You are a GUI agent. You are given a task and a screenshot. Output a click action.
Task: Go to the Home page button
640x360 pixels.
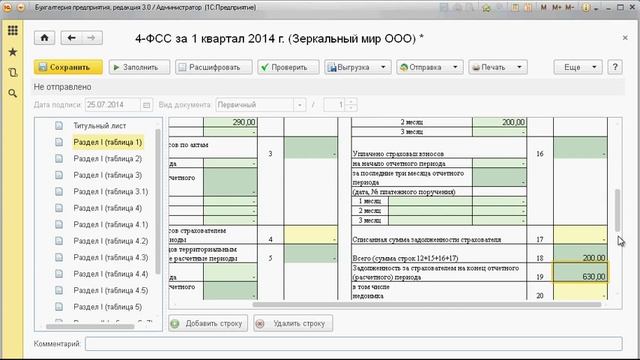click(44, 38)
